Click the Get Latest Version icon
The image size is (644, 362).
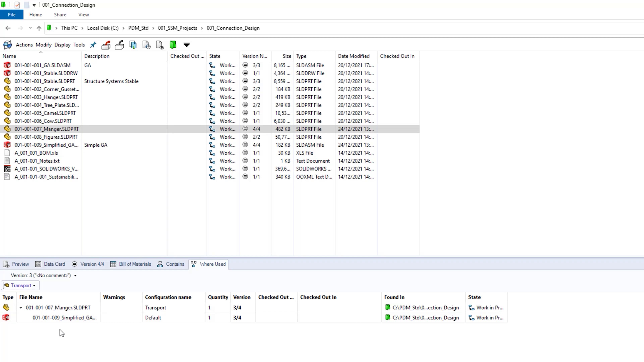click(x=133, y=45)
